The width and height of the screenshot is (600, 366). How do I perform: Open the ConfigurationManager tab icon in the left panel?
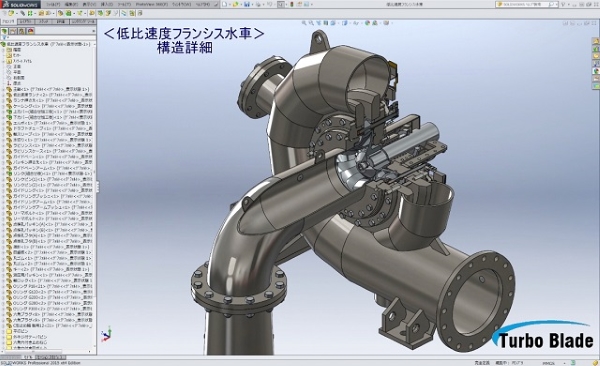point(22,31)
